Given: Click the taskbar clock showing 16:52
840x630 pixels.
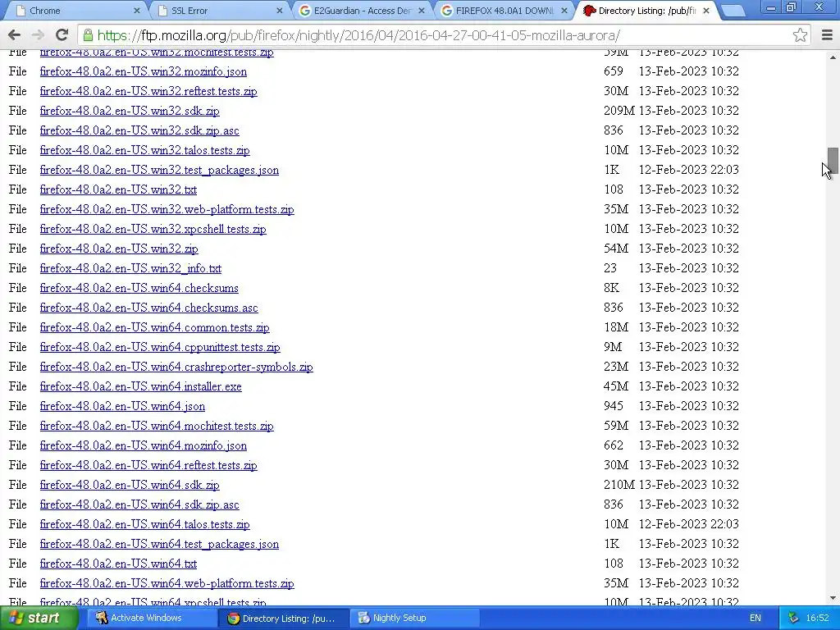Looking at the screenshot, I should 817,618.
